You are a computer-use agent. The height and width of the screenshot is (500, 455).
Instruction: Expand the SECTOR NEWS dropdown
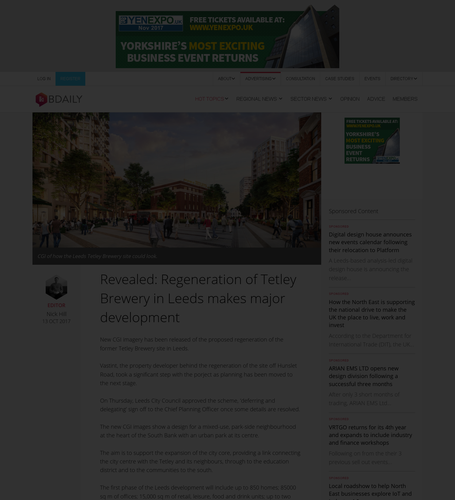[x=311, y=99]
